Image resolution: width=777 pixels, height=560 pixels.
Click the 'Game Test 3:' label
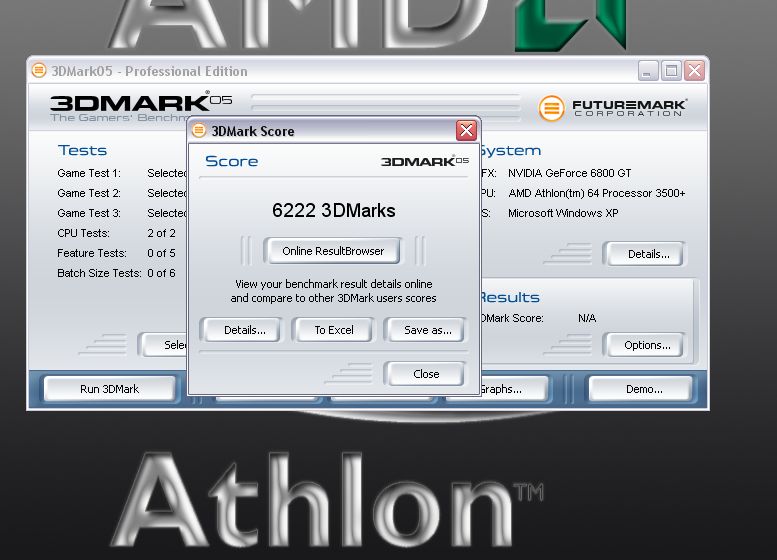(89, 213)
